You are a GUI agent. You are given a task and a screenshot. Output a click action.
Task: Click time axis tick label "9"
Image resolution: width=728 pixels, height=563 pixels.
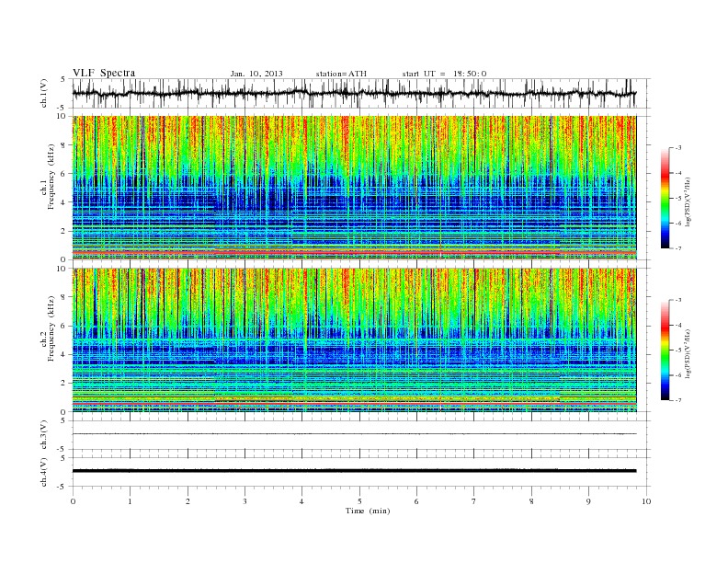588,501
